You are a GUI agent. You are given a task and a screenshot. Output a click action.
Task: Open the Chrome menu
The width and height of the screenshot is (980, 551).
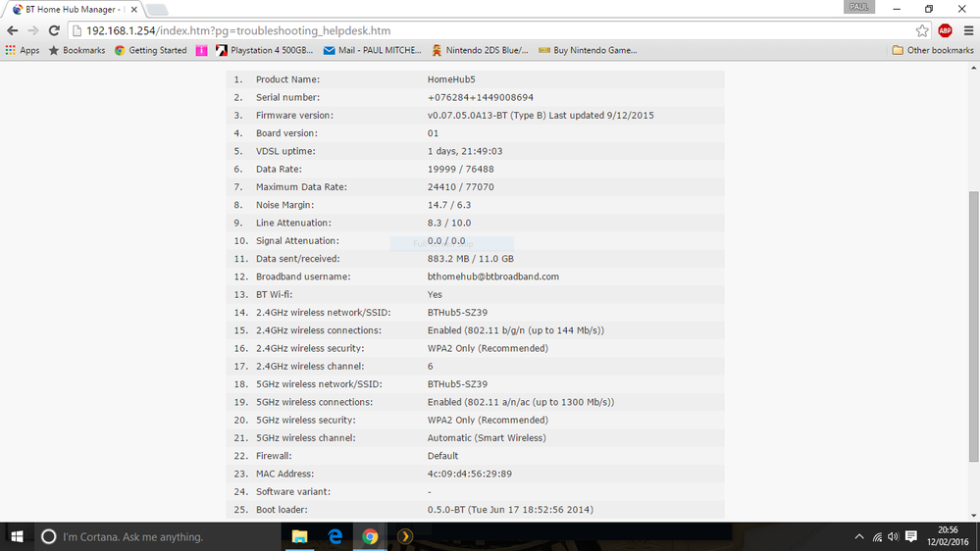coord(968,30)
